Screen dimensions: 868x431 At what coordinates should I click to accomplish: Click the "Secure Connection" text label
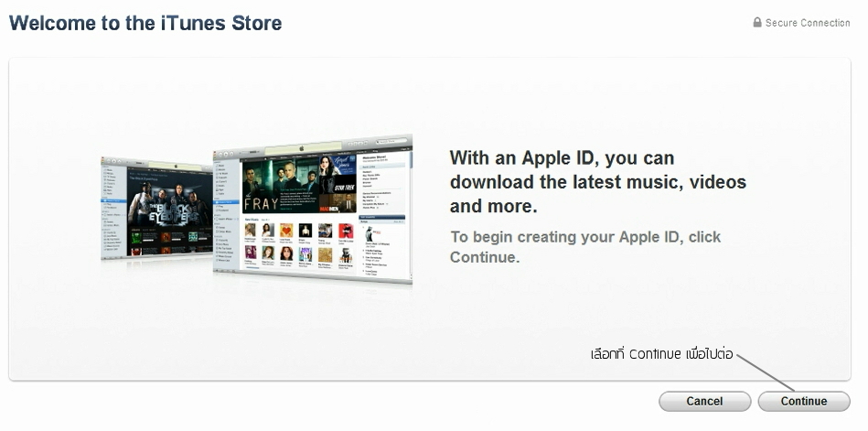[x=807, y=23]
